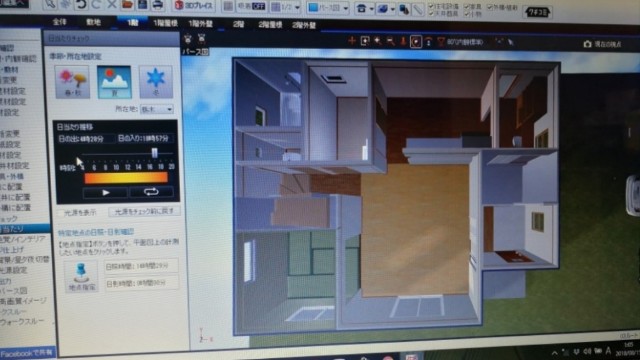Screen dimensions: 640x360
Task: Click the orange plus pan icon
Action: click(x=352, y=40)
